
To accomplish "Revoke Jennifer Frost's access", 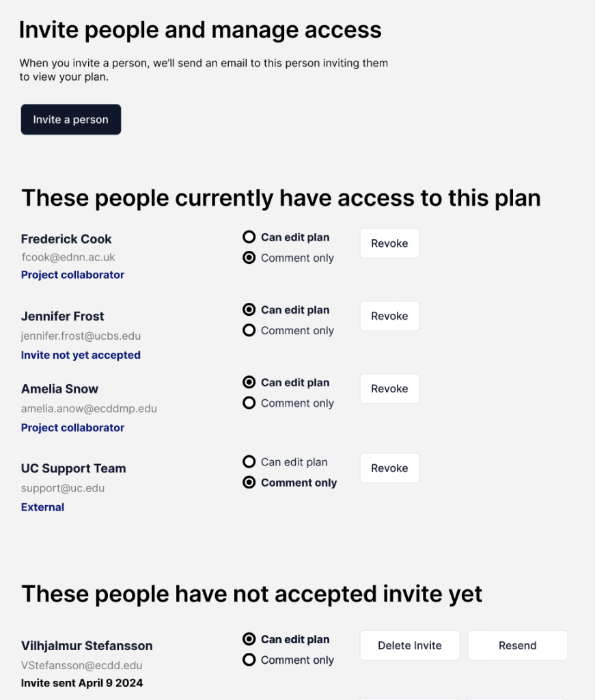I will [389, 316].
